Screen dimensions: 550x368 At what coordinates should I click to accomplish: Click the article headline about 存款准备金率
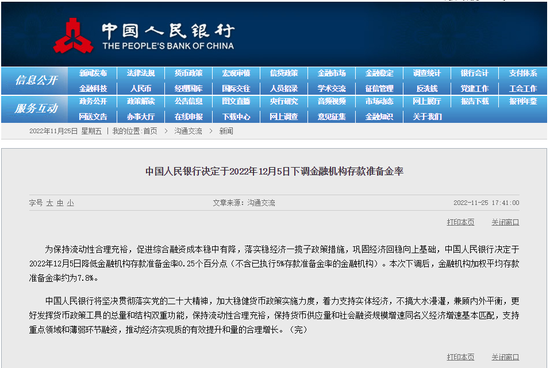(274, 172)
